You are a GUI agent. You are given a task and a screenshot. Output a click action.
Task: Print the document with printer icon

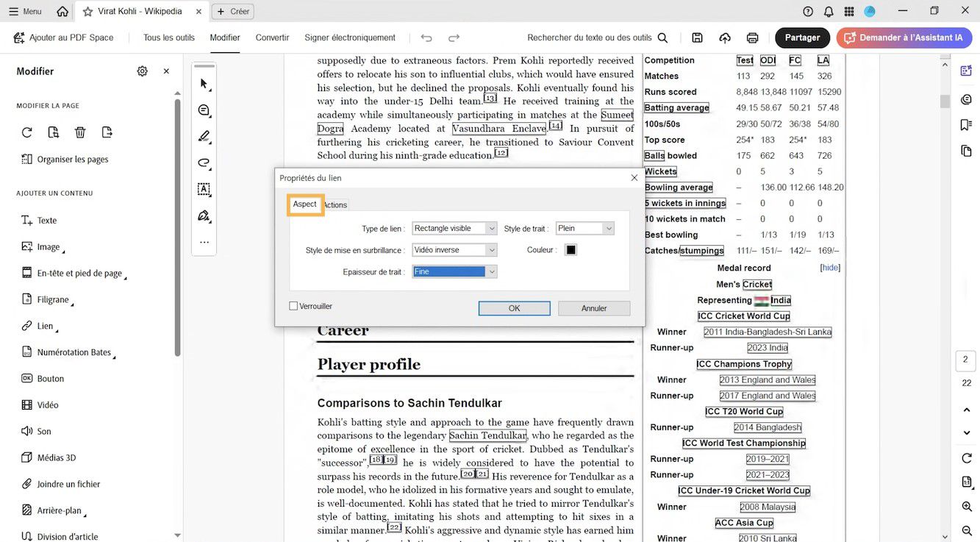[x=752, y=38]
